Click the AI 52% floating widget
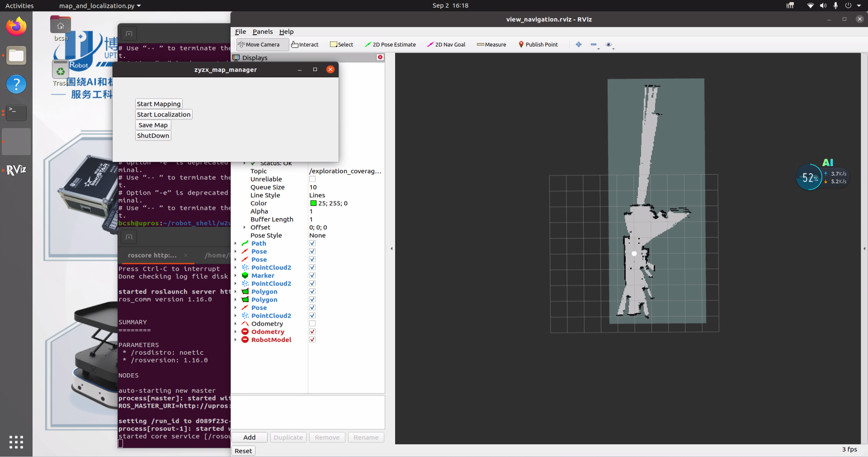The height and width of the screenshot is (457, 868). [822, 175]
